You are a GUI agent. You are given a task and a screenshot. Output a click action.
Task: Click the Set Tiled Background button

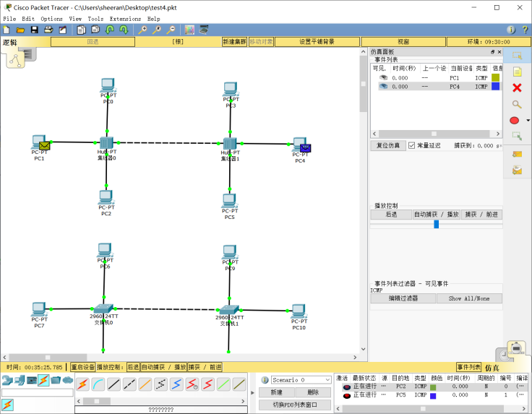coord(317,42)
